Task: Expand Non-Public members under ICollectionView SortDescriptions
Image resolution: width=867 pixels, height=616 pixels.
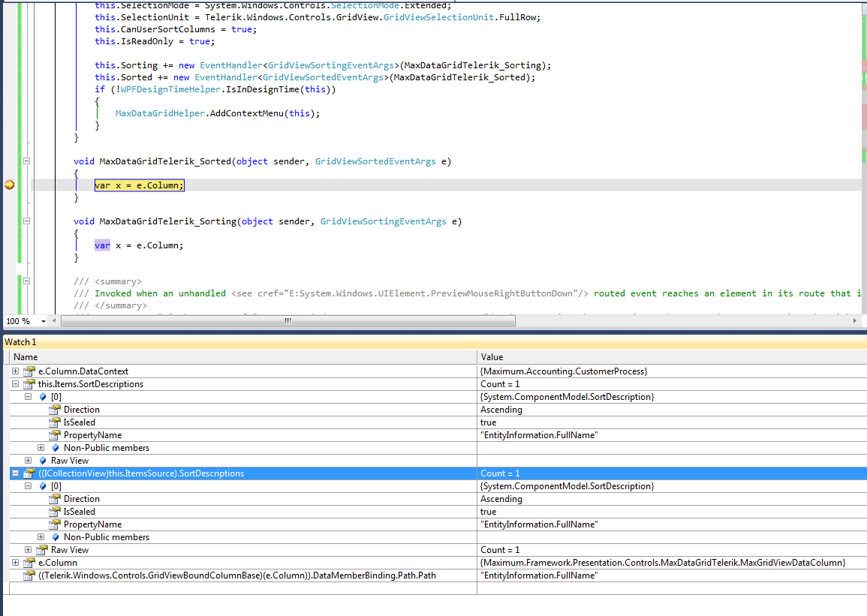Action: [x=41, y=537]
